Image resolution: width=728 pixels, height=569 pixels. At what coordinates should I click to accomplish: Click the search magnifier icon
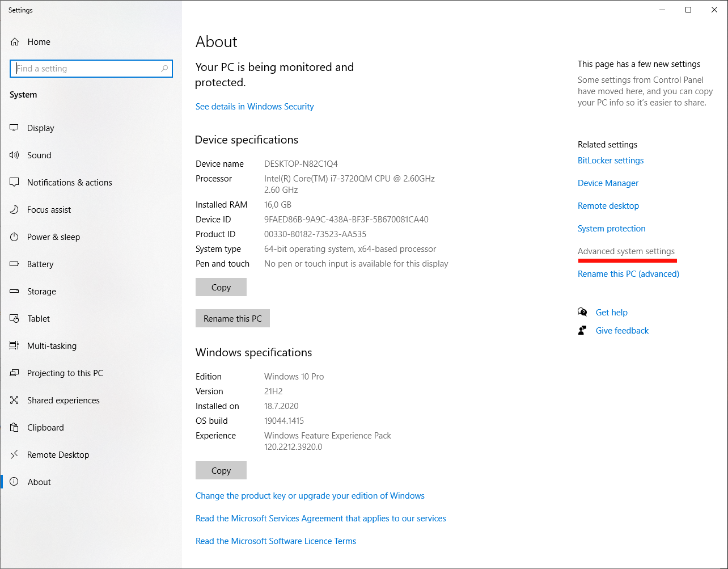pos(164,69)
